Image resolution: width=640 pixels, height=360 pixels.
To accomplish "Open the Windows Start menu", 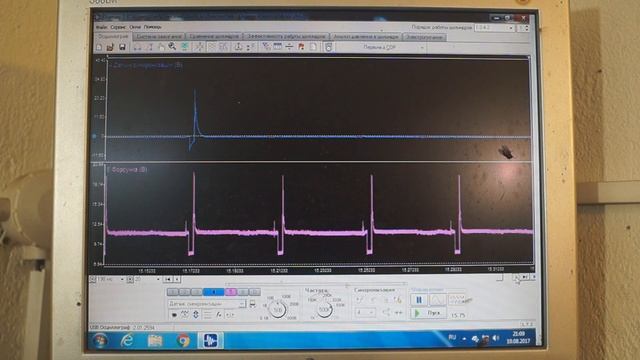I will coord(100,340).
